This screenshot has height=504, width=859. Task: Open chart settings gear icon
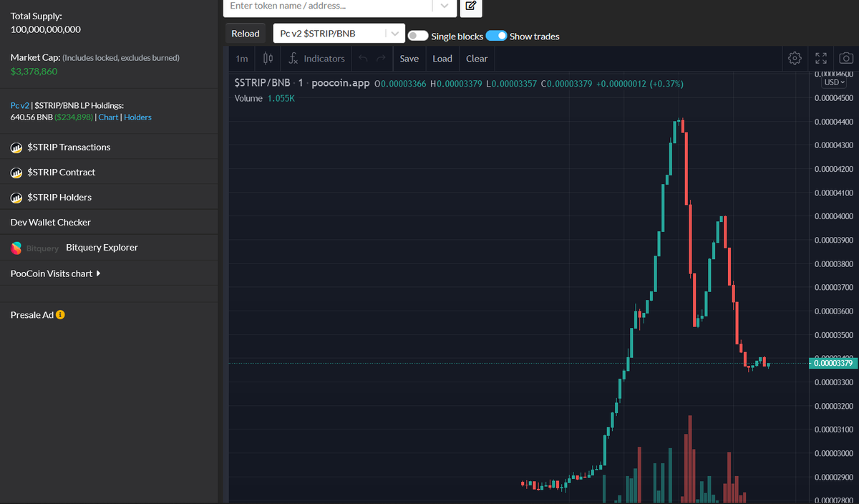click(794, 58)
